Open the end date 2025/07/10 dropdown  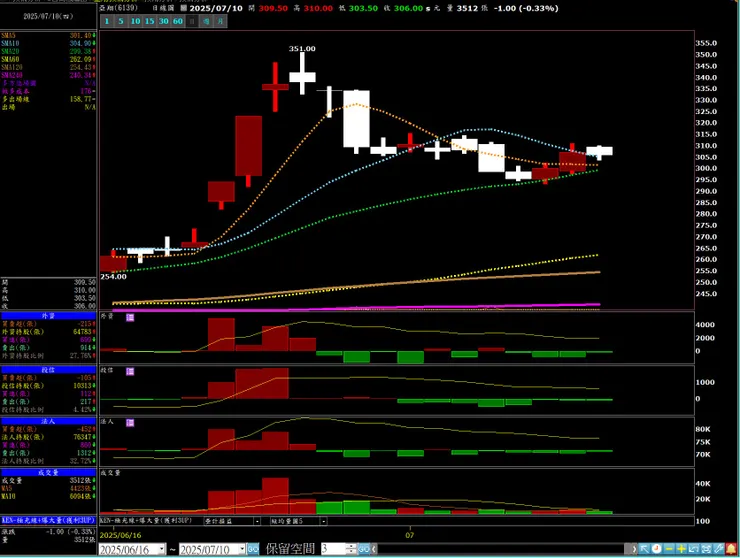pyautogui.click(x=242, y=549)
